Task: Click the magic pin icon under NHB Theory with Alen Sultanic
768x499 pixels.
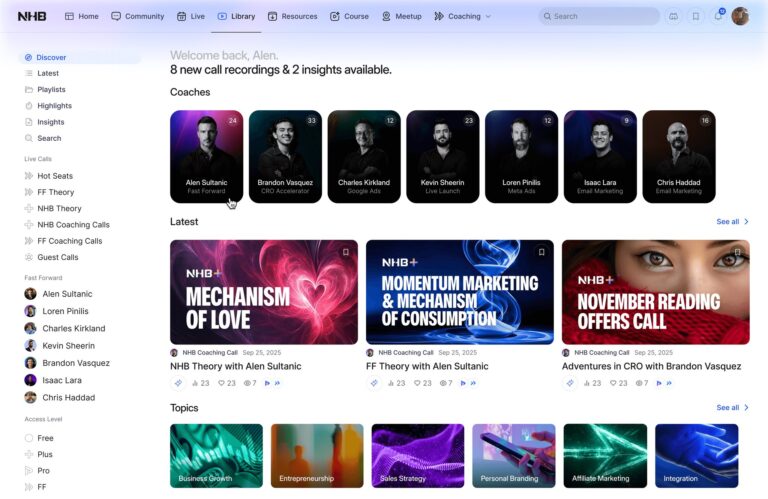Action: [x=178, y=383]
